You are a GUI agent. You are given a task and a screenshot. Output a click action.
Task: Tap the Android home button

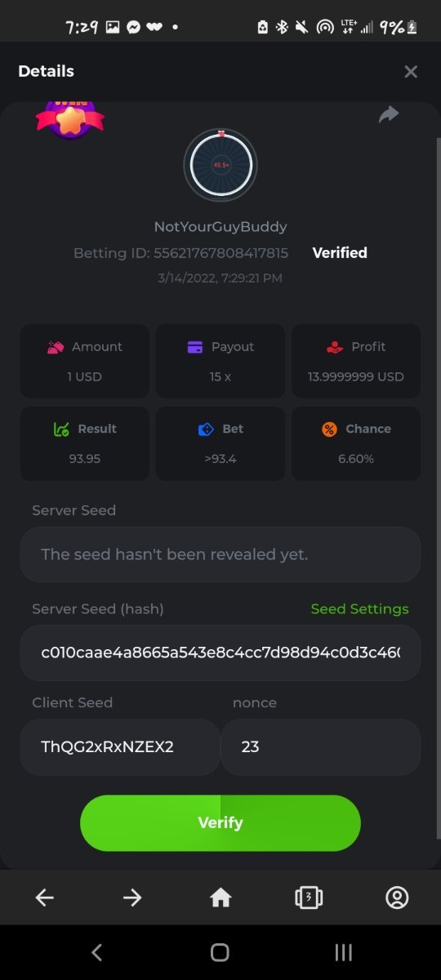(x=220, y=952)
